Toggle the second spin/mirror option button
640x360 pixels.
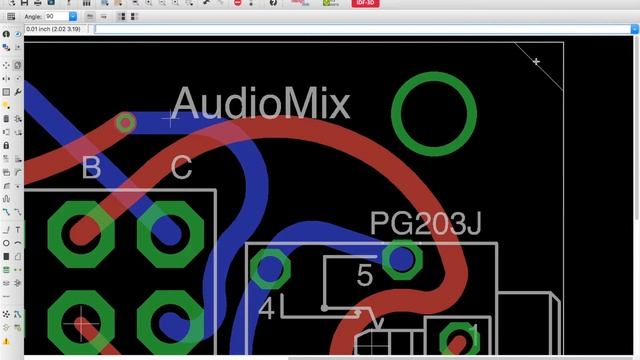coord(104,16)
